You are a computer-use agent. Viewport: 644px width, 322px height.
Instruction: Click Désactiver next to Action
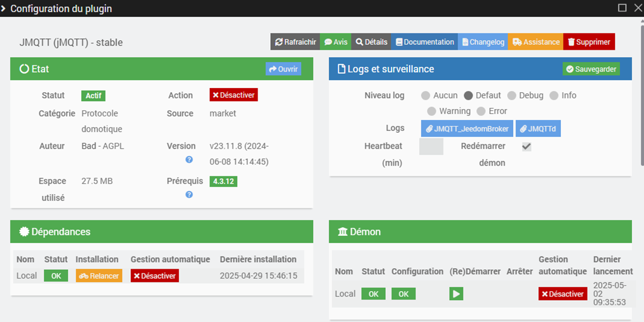click(234, 95)
